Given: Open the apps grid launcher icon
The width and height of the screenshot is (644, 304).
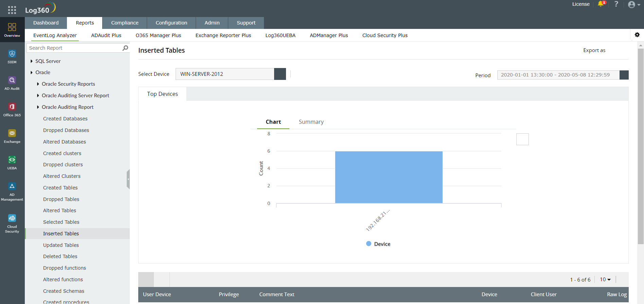Looking at the screenshot, I should coord(12,10).
